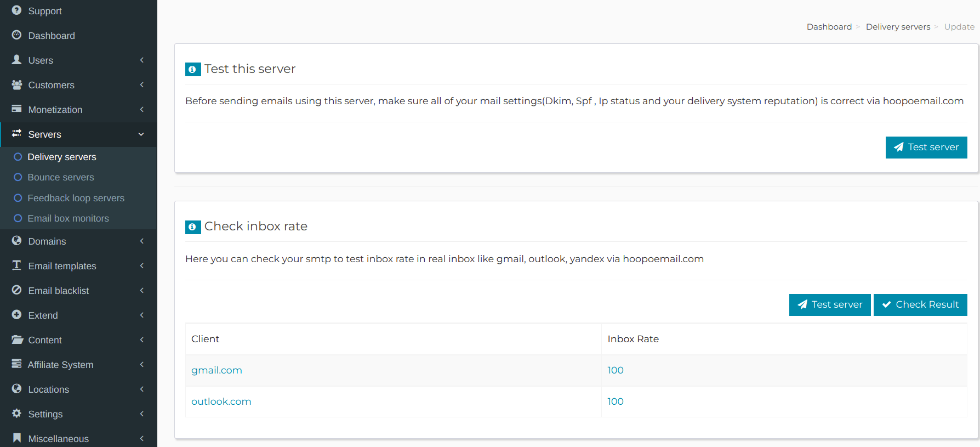Open the gmail.com client link
Image resolution: width=980 pixels, height=447 pixels.
click(x=216, y=370)
